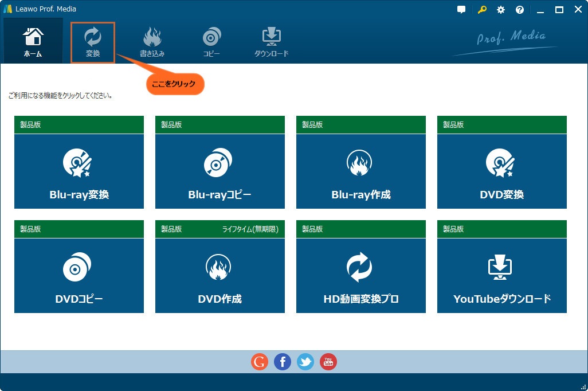Open the gear settings icon
The image size is (588, 391).
click(x=500, y=9)
